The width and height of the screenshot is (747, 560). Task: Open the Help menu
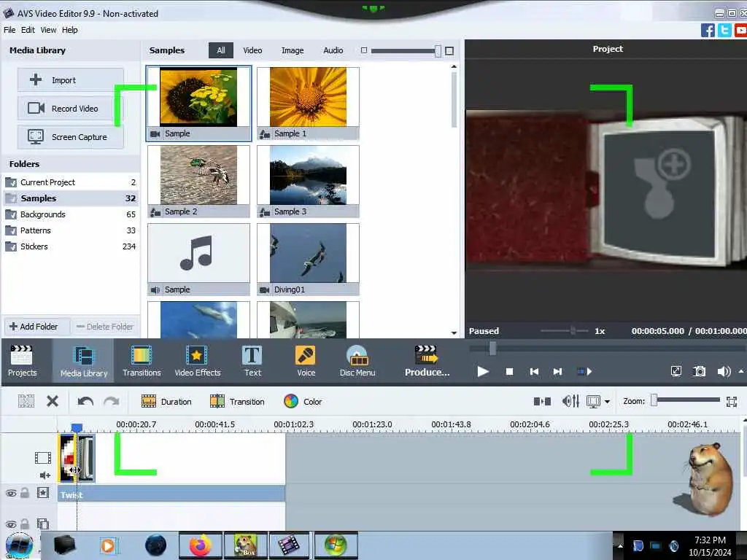[x=69, y=30]
